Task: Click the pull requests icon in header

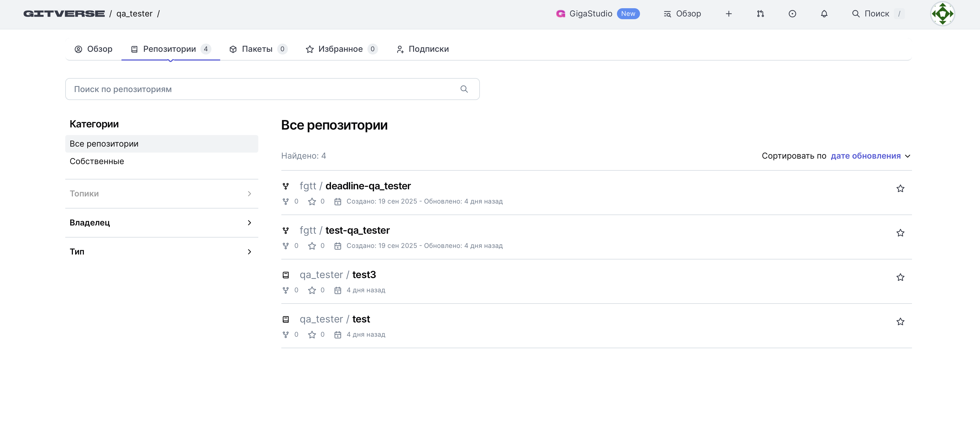Action: point(760,14)
